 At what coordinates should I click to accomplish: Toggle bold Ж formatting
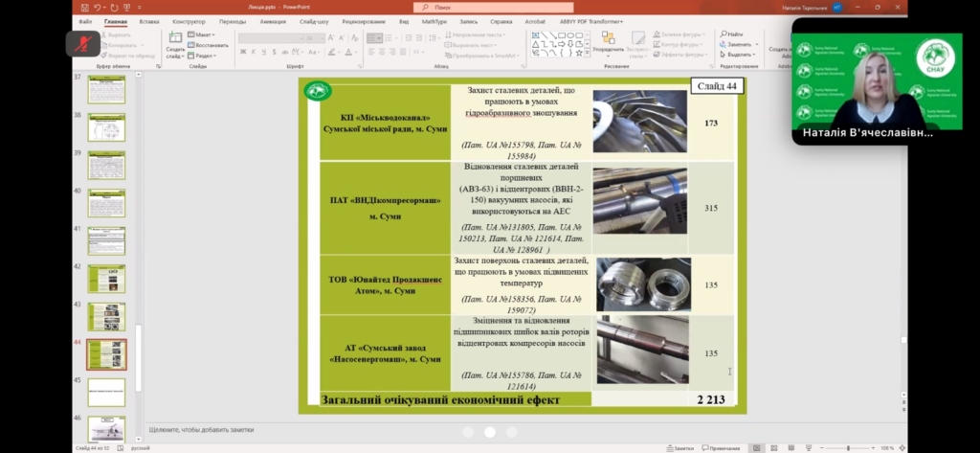pos(242,54)
